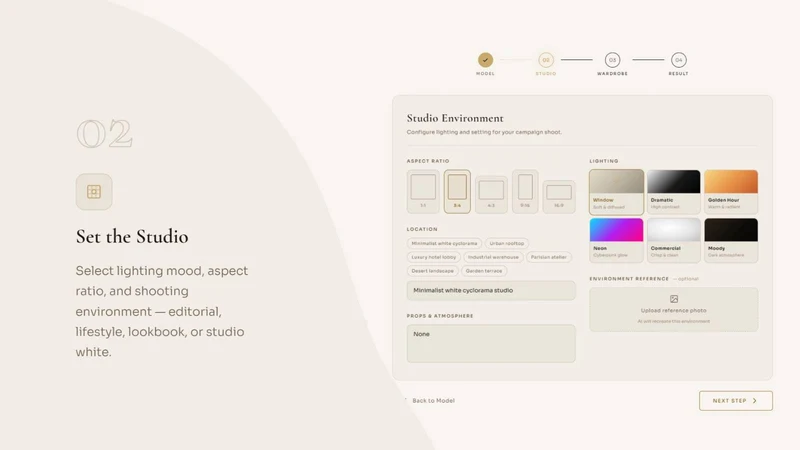Click the studio grid icon tile
Image resolution: width=800 pixels, height=450 pixels.
coord(94,192)
